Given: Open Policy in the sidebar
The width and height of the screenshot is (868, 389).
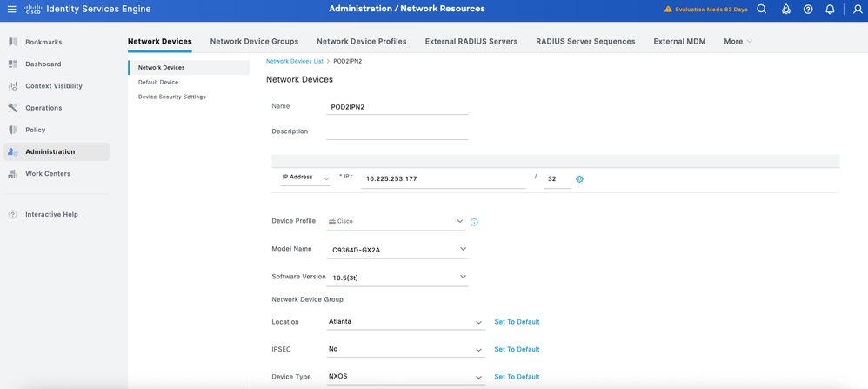Looking at the screenshot, I should coord(36,130).
